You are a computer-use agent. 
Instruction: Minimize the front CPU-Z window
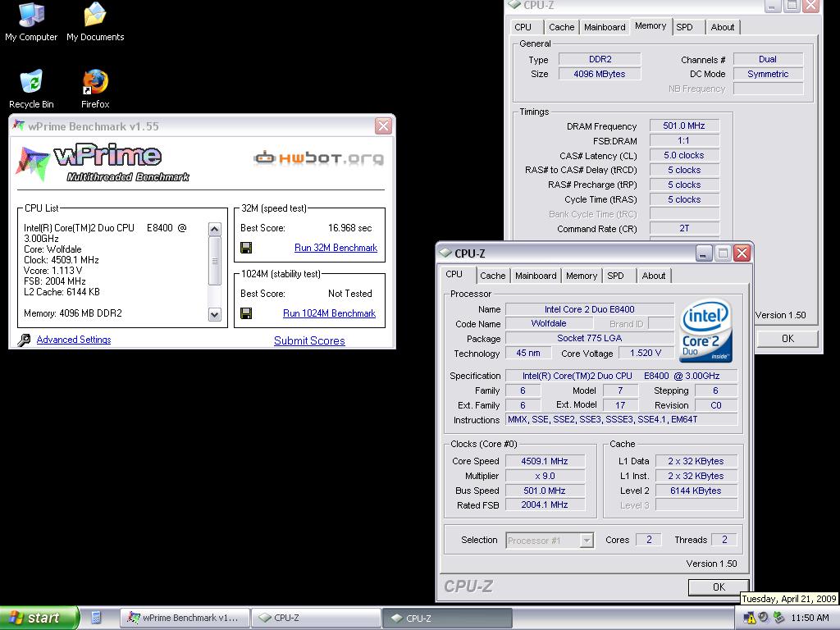coord(705,253)
